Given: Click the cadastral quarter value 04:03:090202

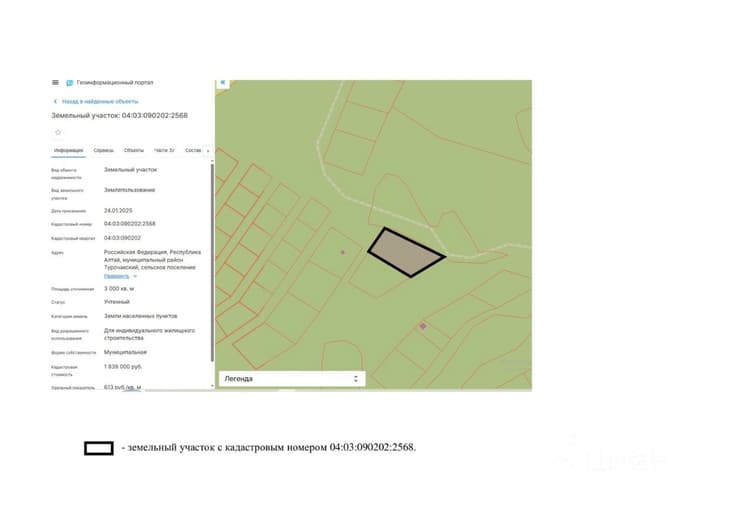Looking at the screenshot, I should coord(122,238).
